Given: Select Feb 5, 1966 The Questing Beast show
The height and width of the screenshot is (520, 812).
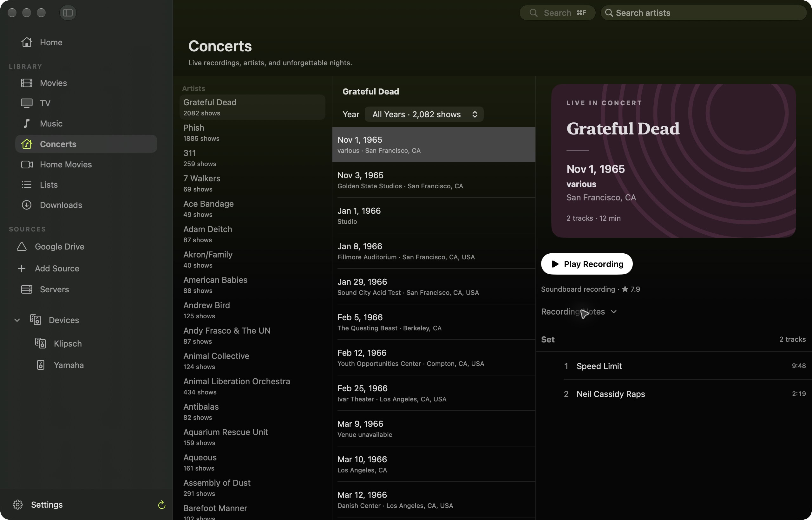Looking at the screenshot, I should pyautogui.click(x=434, y=322).
